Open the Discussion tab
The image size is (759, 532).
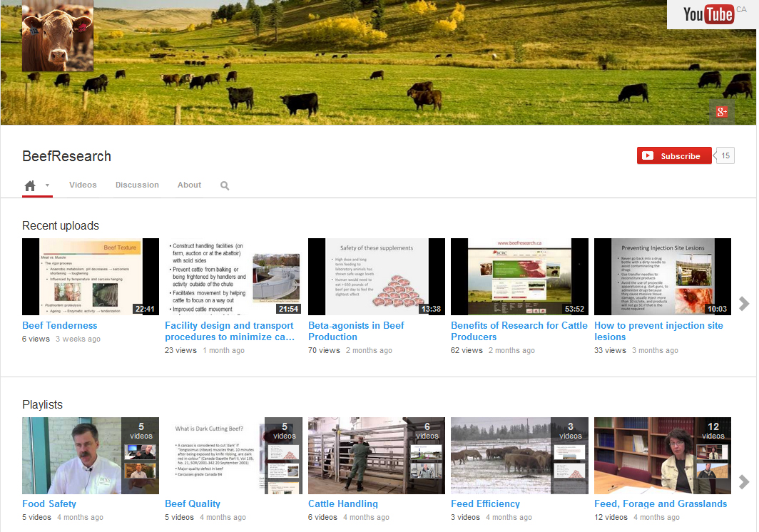click(137, 184)
